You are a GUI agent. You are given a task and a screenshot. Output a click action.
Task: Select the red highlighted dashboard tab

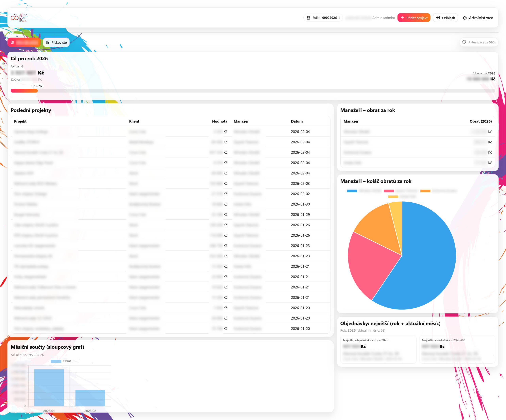coord(24,42)
